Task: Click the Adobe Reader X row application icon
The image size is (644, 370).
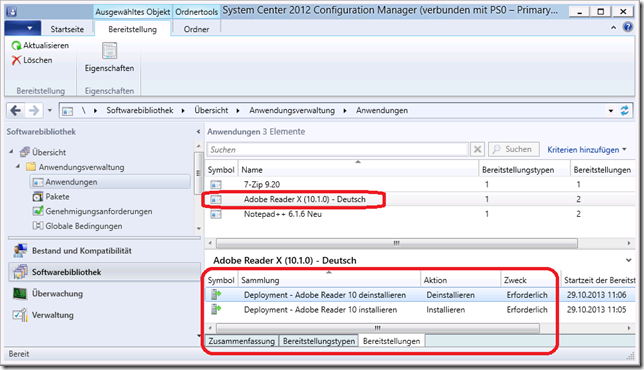Action: click(216, 199)
